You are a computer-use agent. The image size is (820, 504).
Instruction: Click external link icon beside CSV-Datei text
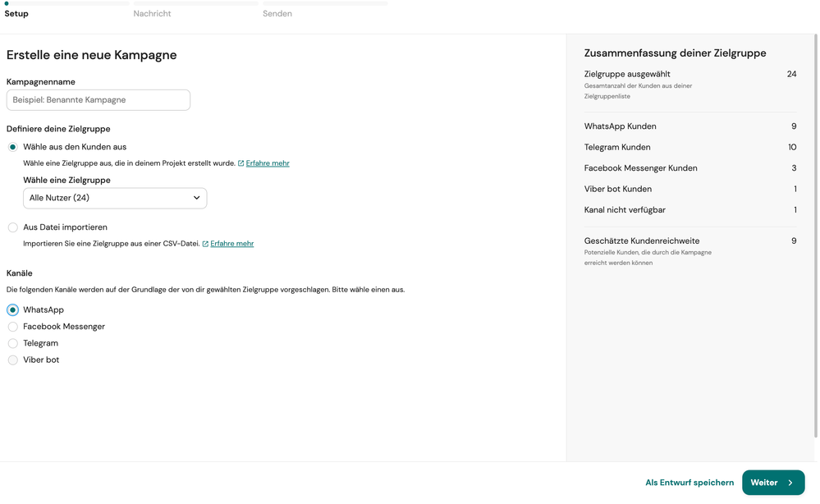205,244
